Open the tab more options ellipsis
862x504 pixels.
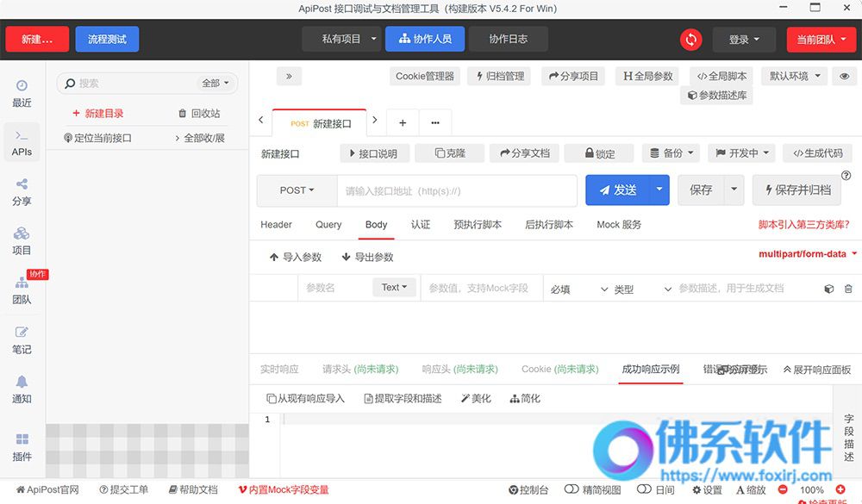click(435, 122)
